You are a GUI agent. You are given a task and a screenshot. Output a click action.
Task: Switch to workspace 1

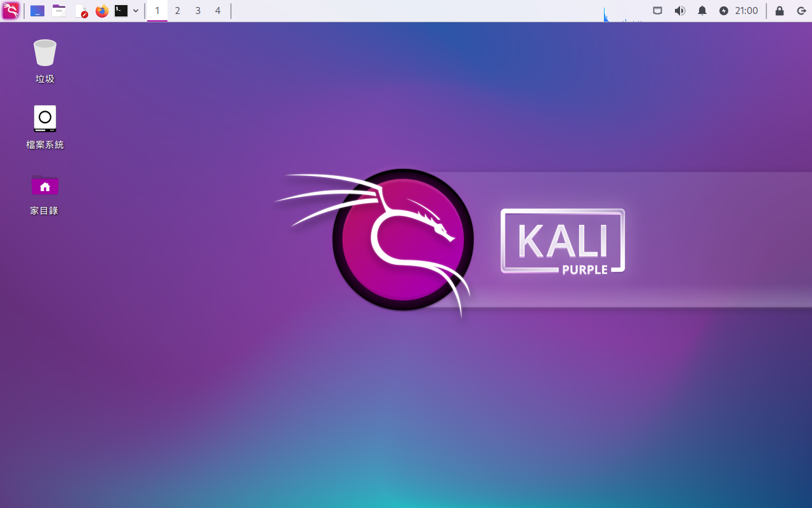tap(157, 11)
